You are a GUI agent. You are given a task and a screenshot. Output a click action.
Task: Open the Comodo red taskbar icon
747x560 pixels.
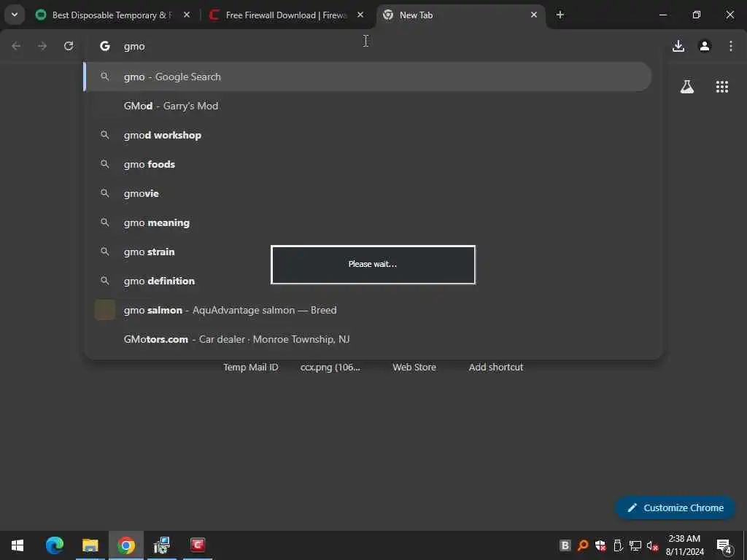coord(197,545)
